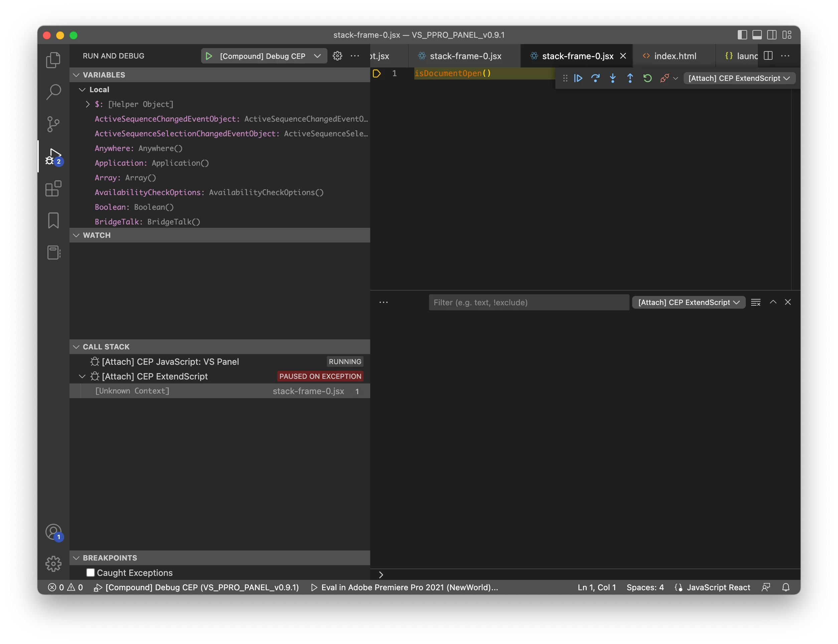Start debugging with green play button

(x=209, y=56)
